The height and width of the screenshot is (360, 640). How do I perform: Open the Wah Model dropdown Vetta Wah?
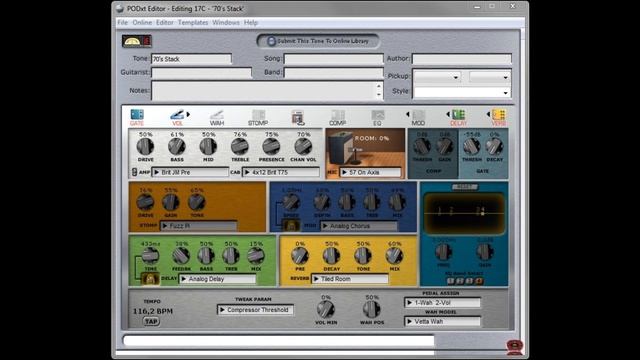tap(442, 321)
